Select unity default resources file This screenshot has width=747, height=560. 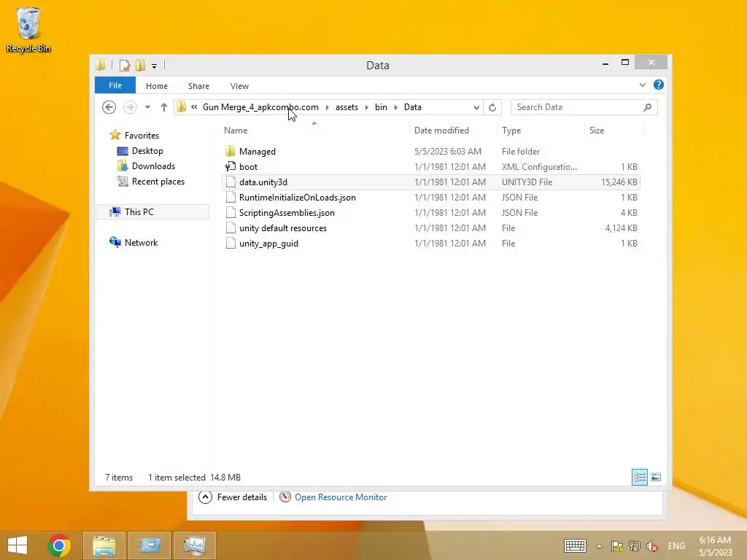click(430, 228)
